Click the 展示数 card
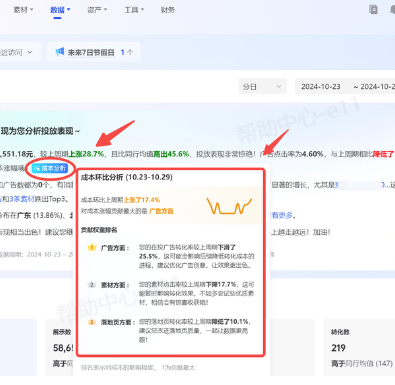The height and width of the screenshot is (385, 395). (59, 347)
